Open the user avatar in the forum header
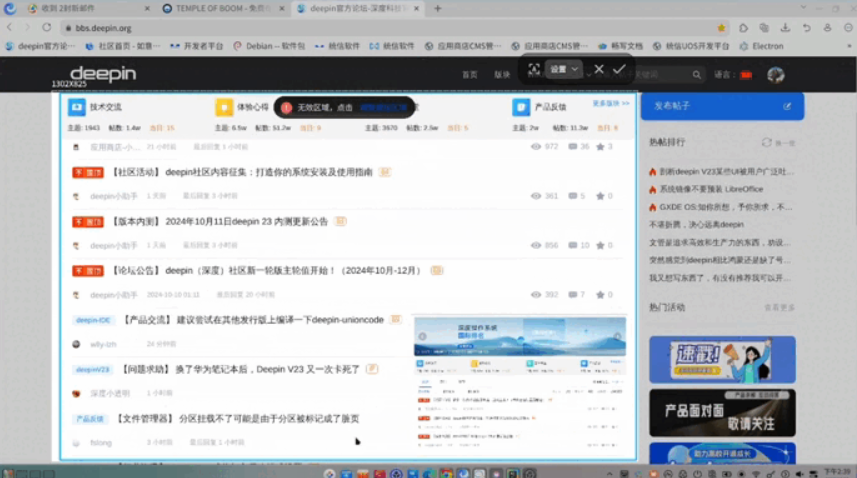The height and width of the screenshot is (478, 857). [776, 75]
